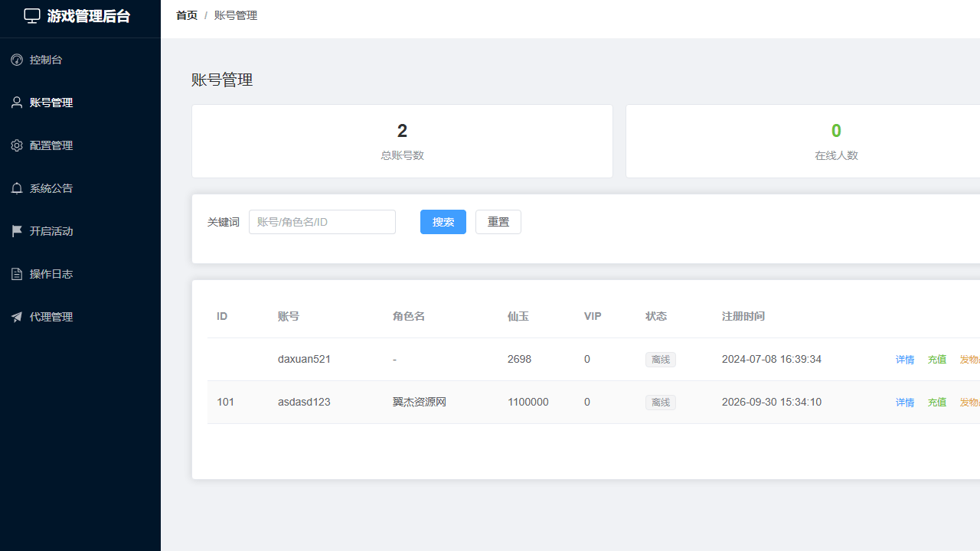Open the 控制台 dashboard icon
The image size is (980, 551).
point(17,60)
